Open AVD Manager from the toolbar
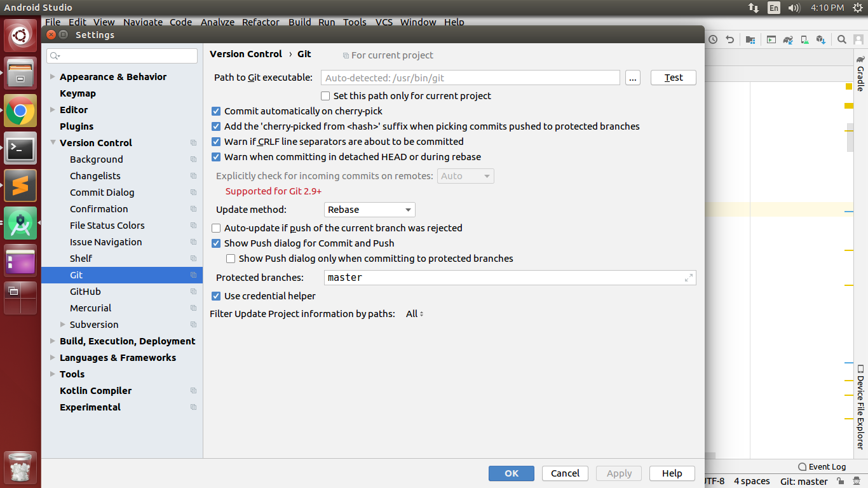Viewport: 868px width, 488px height. [804, 39]
